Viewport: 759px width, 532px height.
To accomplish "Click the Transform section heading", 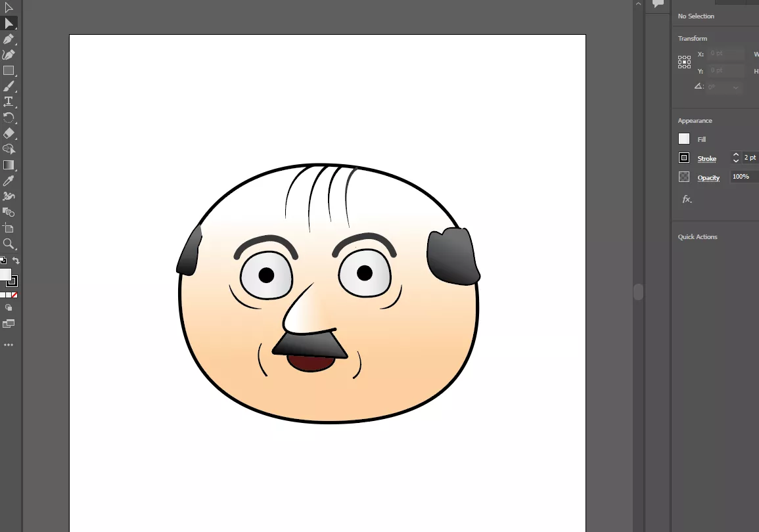I will click(x=692, y=38).
